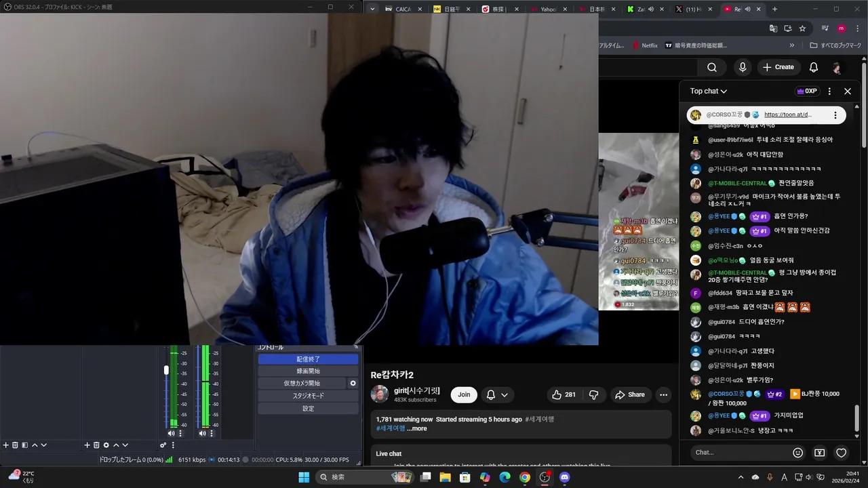Share the live stream
The height and width of the screenshot is (488, 868).
[630, 394]
